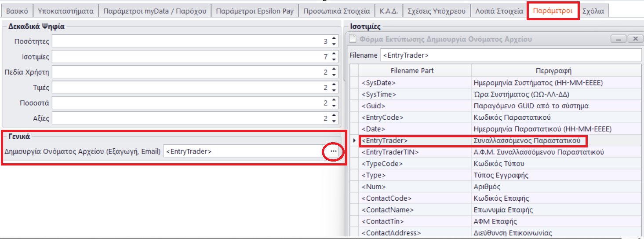Close the Φόρμα Εκτύπωσης popup window
644x239 pixels.
(635, 39)
